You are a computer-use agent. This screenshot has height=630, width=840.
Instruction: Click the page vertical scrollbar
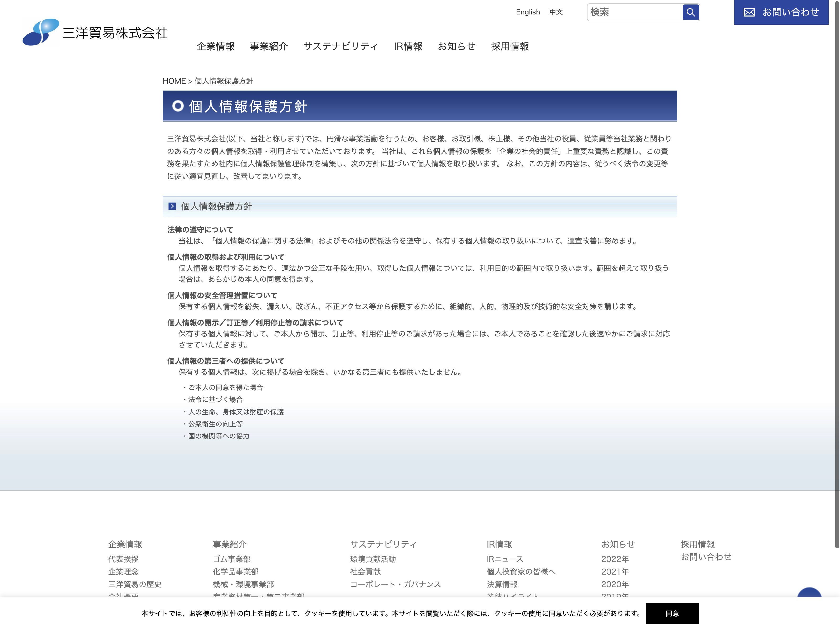(x=837, y=274)
